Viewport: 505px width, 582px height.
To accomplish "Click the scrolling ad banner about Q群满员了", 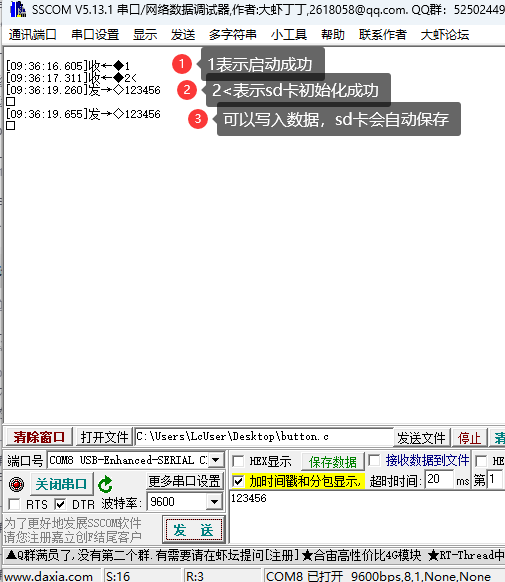I will pos(255,555).
